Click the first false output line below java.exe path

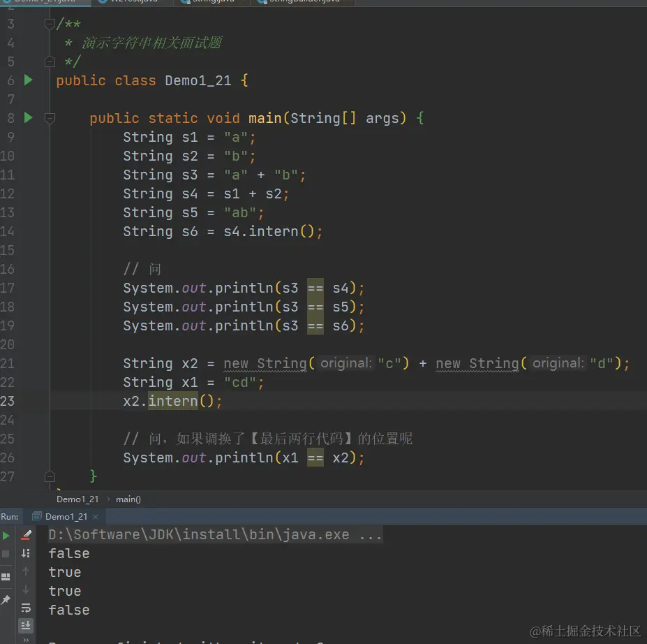[x=69, y=553]
